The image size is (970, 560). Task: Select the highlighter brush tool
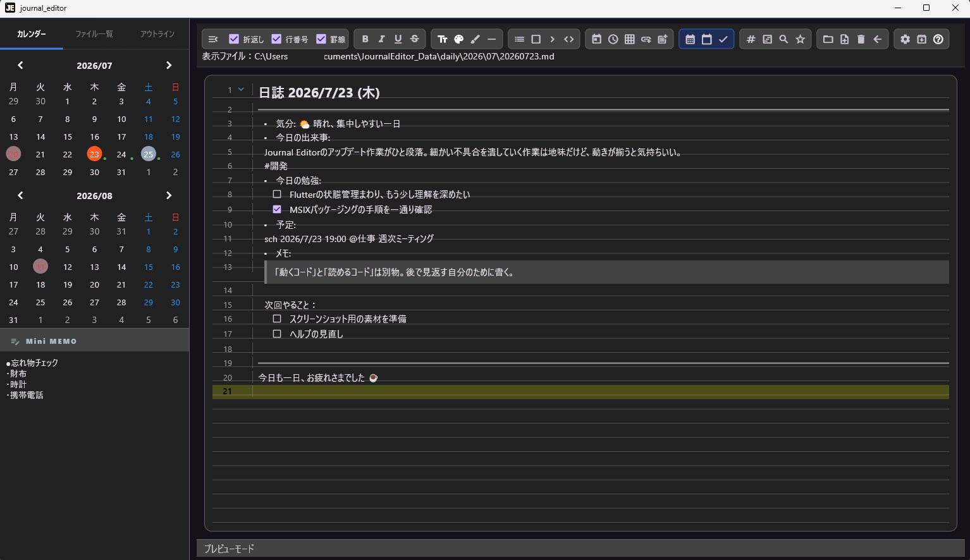click(x=475, y=39)
